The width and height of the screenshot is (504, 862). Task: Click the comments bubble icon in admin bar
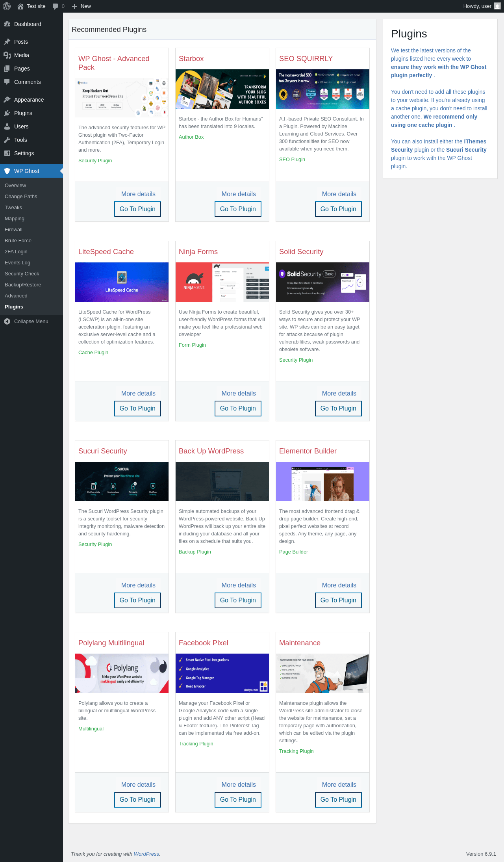click(x=55, y=6)
